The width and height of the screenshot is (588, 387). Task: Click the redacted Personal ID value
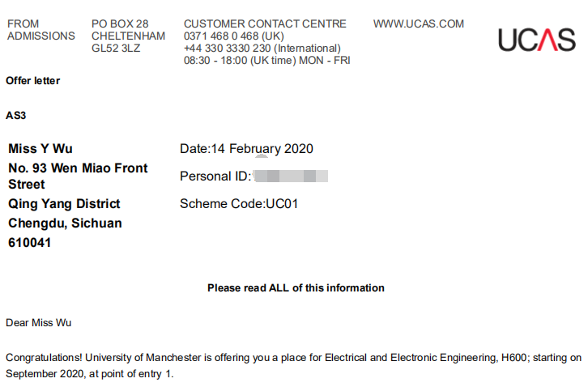click(x=290, y=176)
